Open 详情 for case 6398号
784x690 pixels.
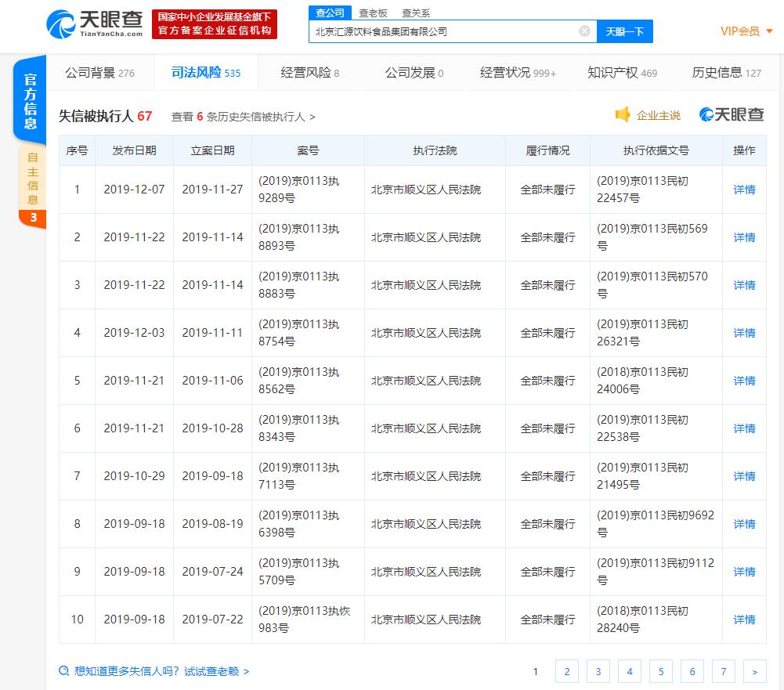(x=744, y=524)
